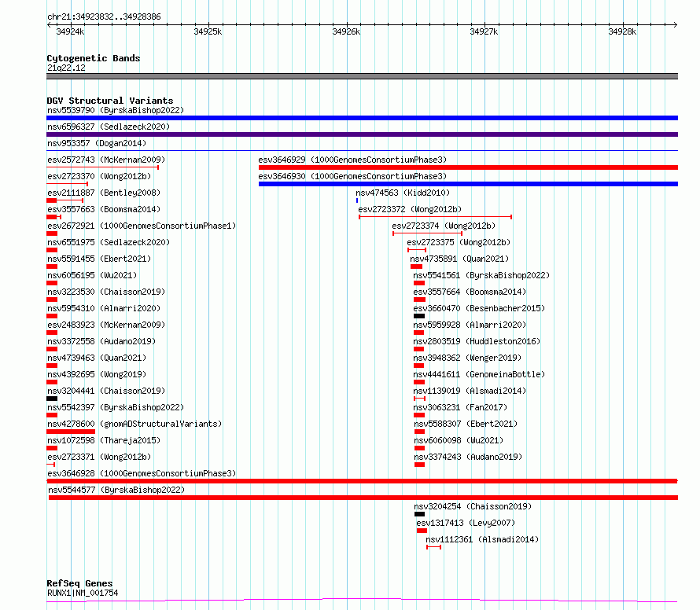Select nsv3372558 (Audano2019) label
700x610 pixels.
pos(101,341)
